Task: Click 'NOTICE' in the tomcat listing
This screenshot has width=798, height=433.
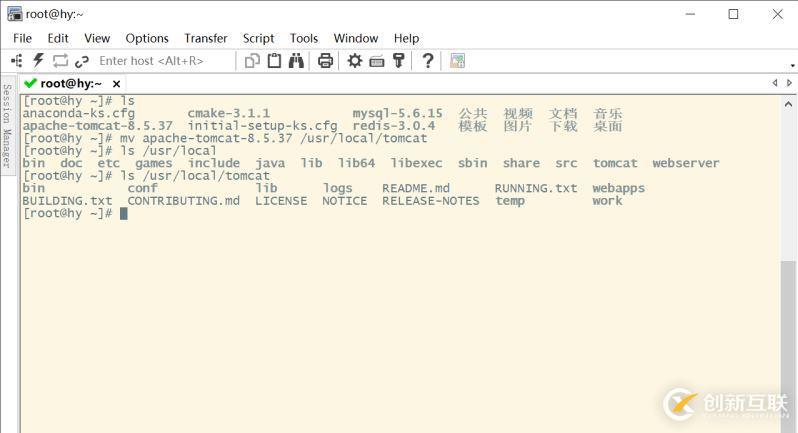Action: (345, 201)
